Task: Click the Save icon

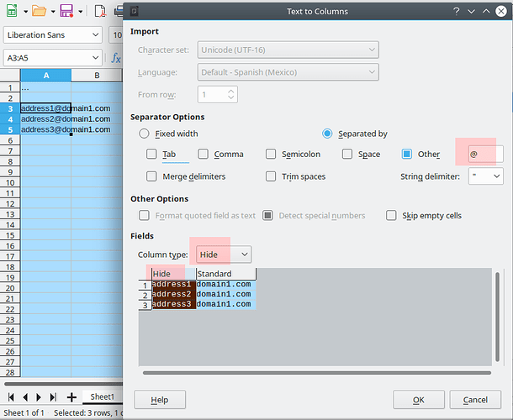Action: 66,11
